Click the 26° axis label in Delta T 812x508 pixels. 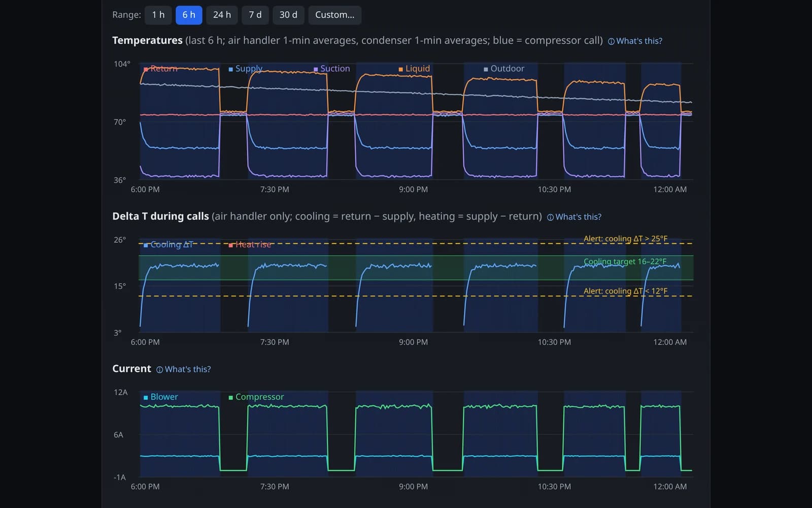[x=119, y=240]
